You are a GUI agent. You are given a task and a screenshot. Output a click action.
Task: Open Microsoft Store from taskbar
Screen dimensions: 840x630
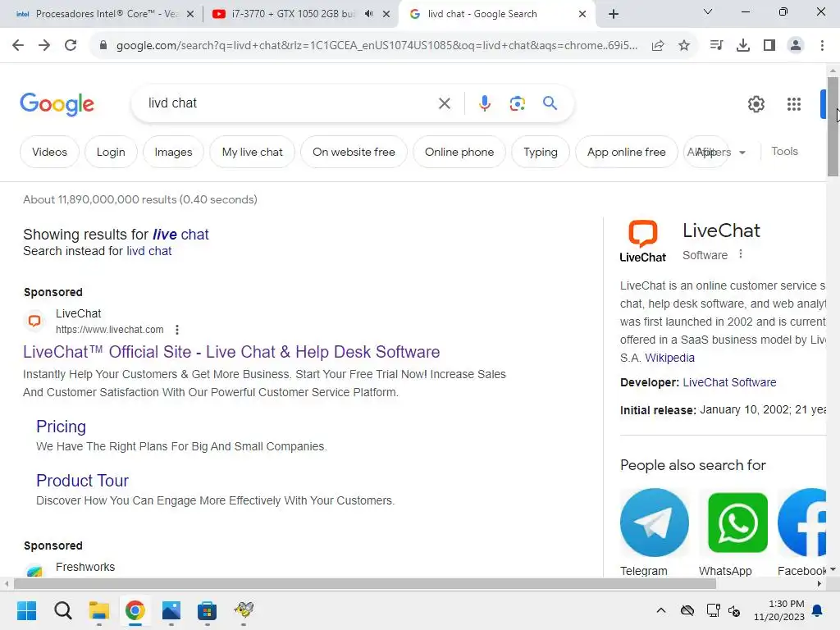[x=207, y=610]
